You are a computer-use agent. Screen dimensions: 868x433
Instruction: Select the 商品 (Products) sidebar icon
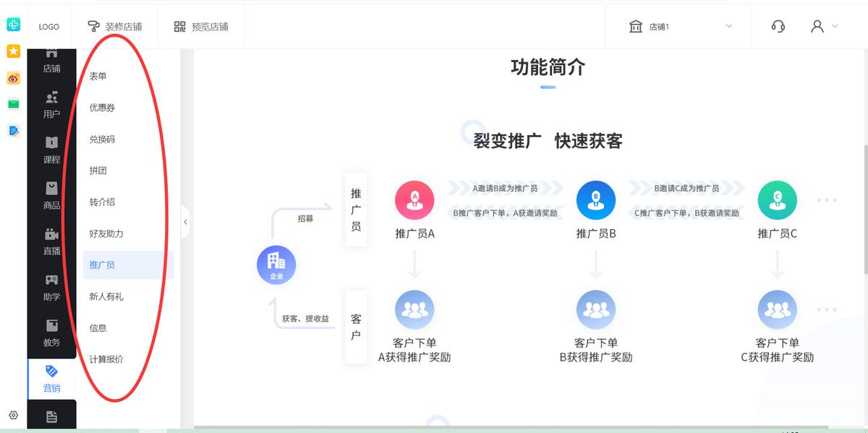(x=51, y=197)
